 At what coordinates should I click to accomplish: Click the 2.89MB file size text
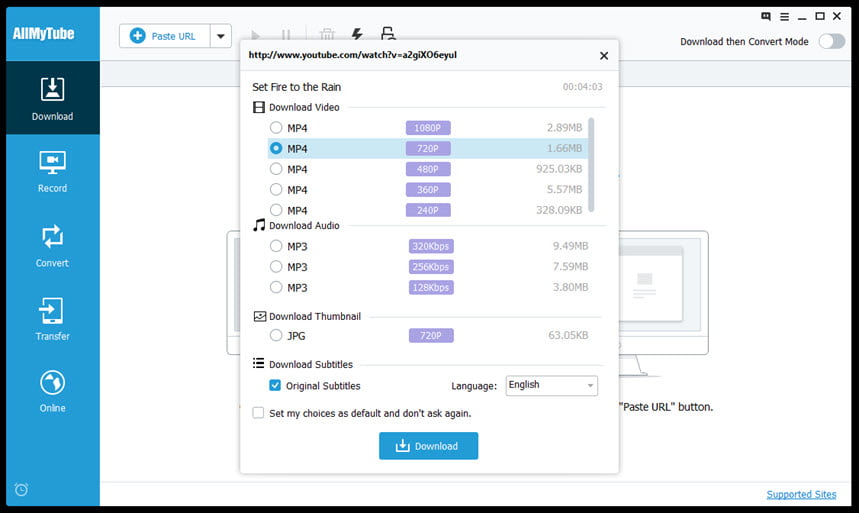pos(564,127)
